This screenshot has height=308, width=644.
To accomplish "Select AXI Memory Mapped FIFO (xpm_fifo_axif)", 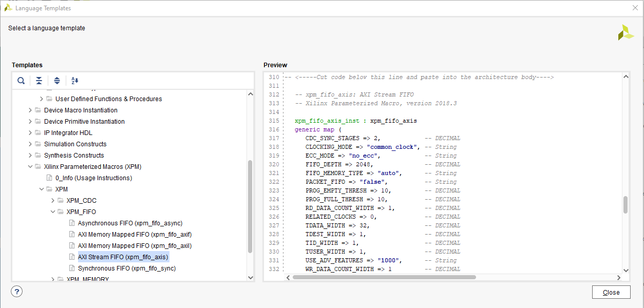I will 135,235.
